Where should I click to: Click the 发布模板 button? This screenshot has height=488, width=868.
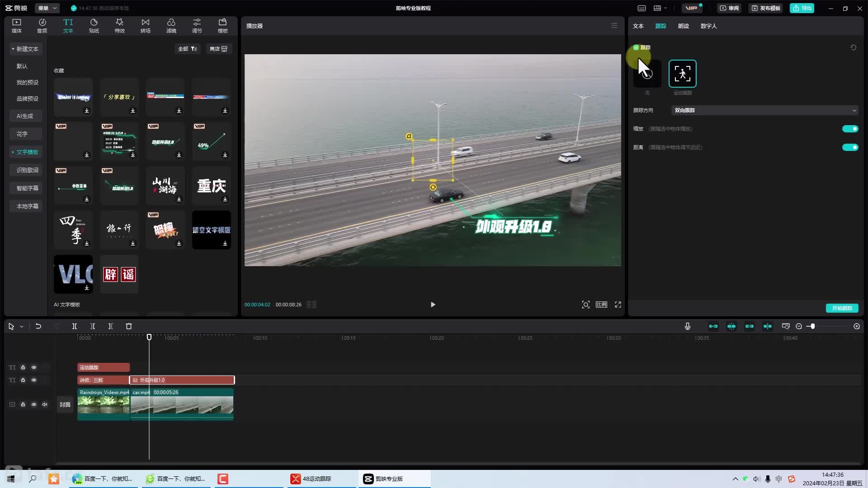pos(765,8)
